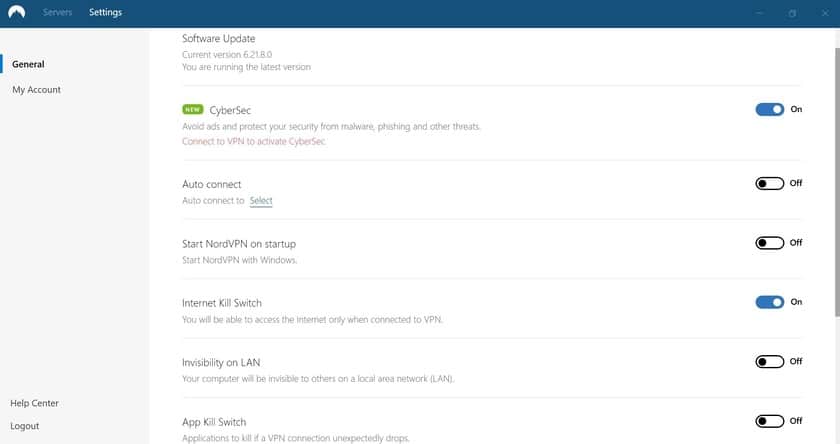Screen dimensions: 840x444
Task: Turn off the CyberSec toggle
Action: (769, 109)
